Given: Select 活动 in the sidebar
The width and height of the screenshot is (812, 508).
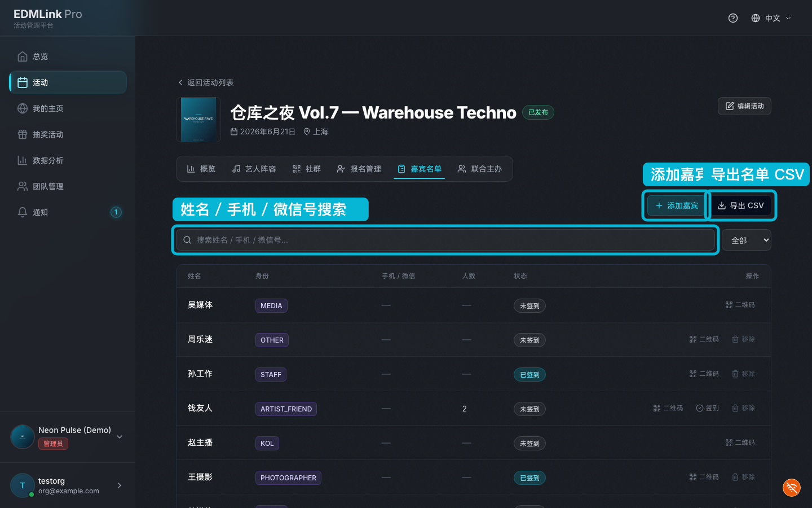Looking at the screenshot, I should pyautogui.click(x=68, y=82).
